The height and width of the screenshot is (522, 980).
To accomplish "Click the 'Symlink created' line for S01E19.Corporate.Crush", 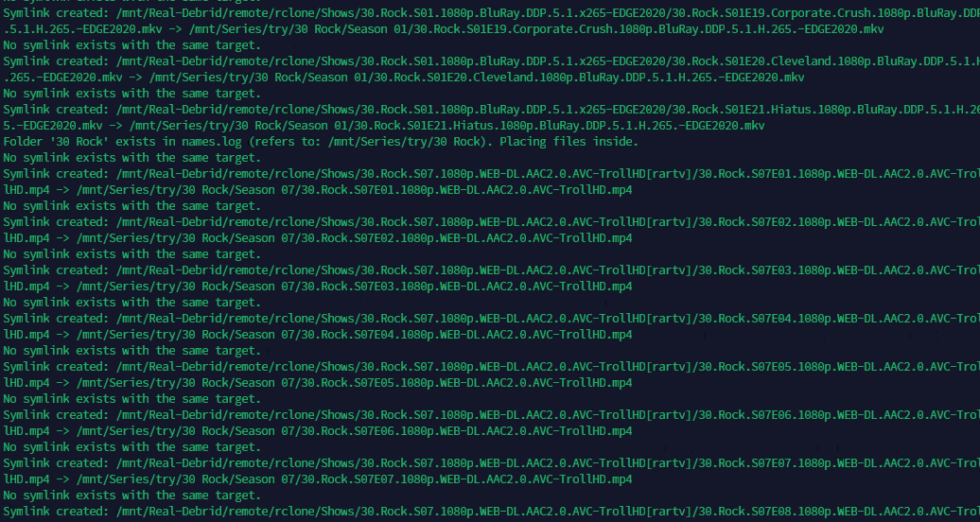I will pyautogui.click(x=491, y=13).
